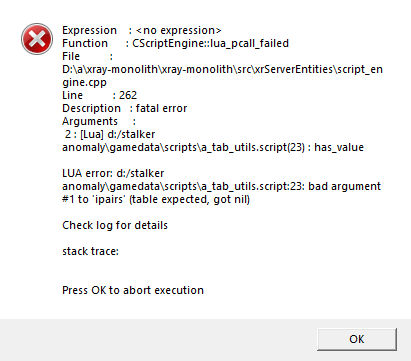
Task: Click the 'Check log for details' text
Action: pos(115,225)
